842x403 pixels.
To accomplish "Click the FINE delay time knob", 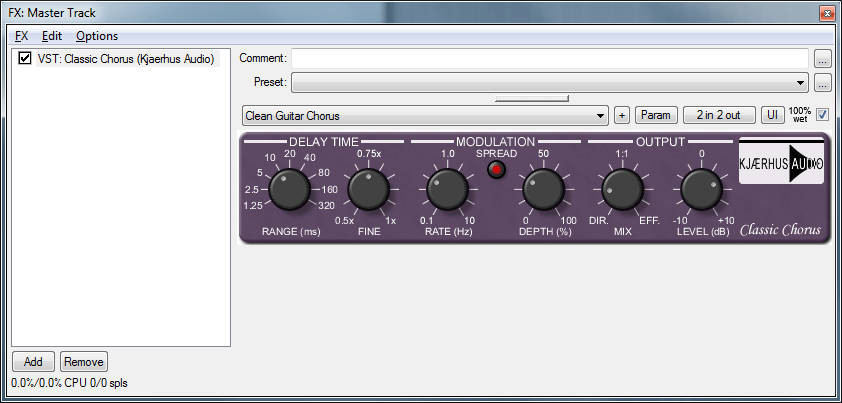I will pos(368,189).
